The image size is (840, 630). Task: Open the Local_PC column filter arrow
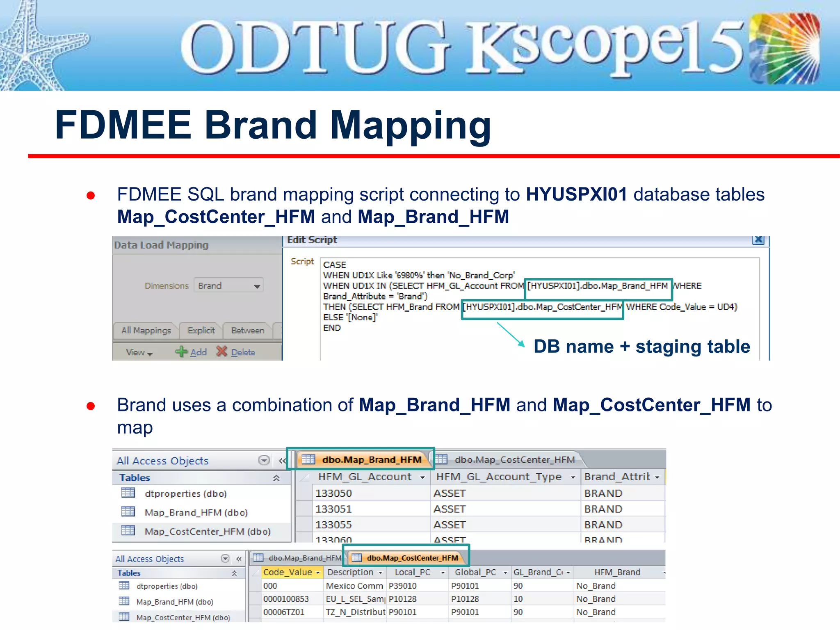click(x=443, y=573)
